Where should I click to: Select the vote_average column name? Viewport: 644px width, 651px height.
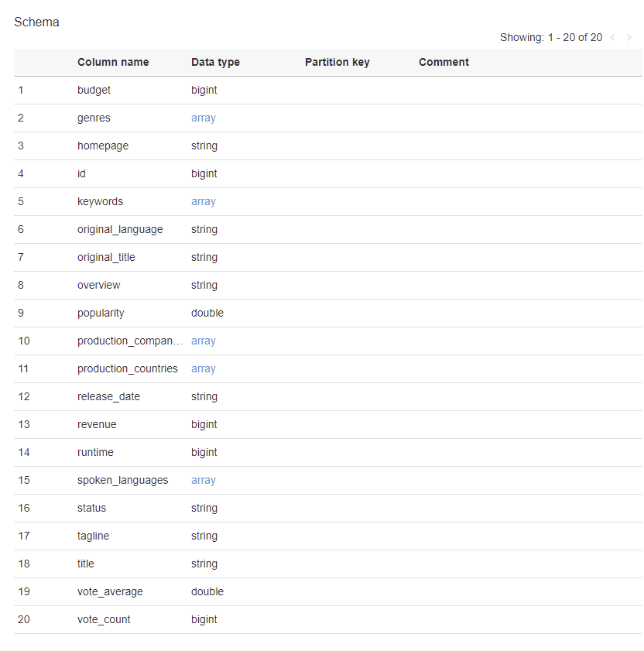[x=110, y=591]
